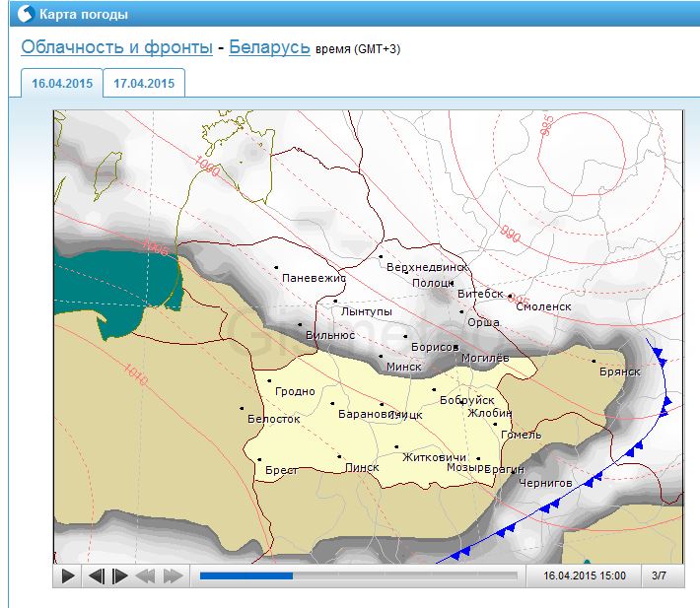Open the Беларусь link
Screen dimensions: 700x608
(269, 47)
